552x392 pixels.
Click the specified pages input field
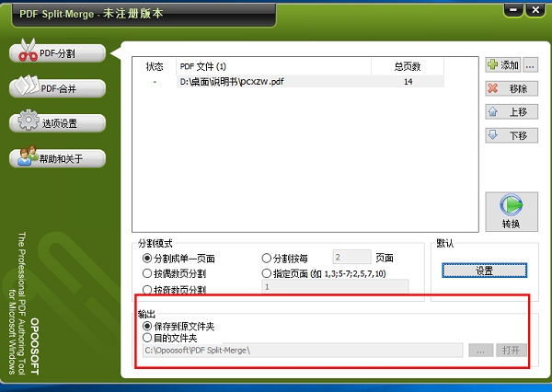tap(335, 287)
